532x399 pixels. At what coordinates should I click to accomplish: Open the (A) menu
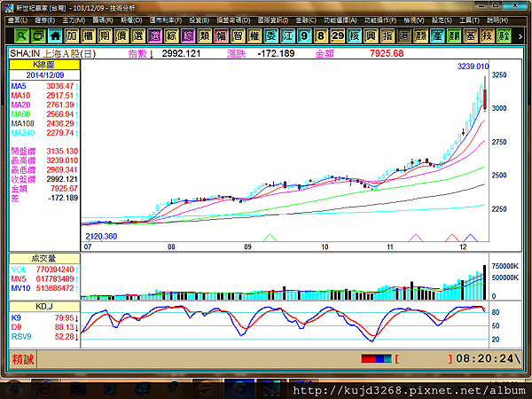pos(340,20)
